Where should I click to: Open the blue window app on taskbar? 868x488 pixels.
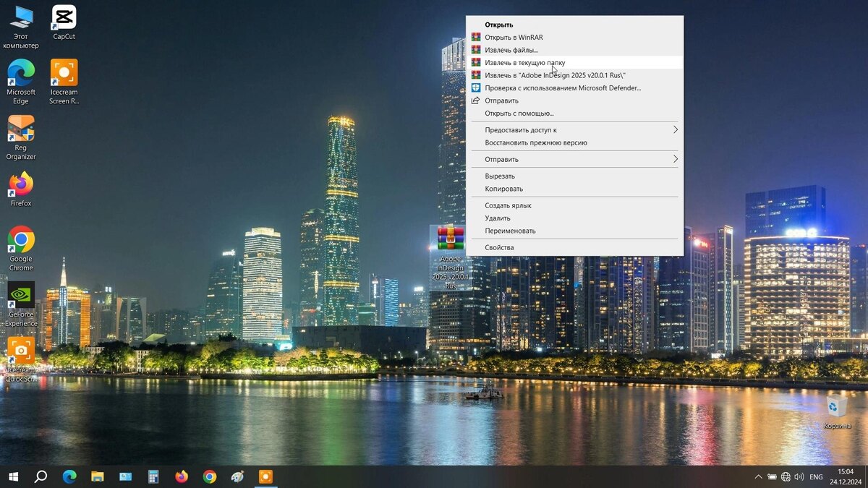click(x=126, y=476)
